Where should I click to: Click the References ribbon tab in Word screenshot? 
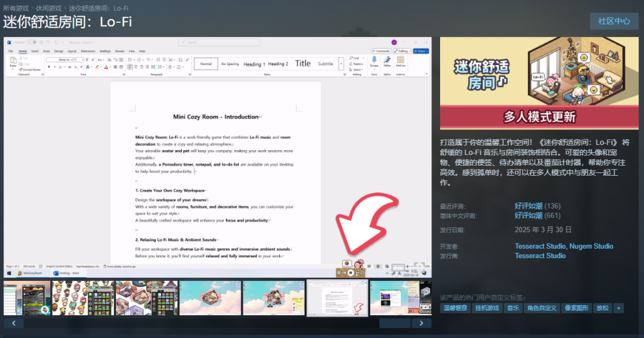(88, 52)
